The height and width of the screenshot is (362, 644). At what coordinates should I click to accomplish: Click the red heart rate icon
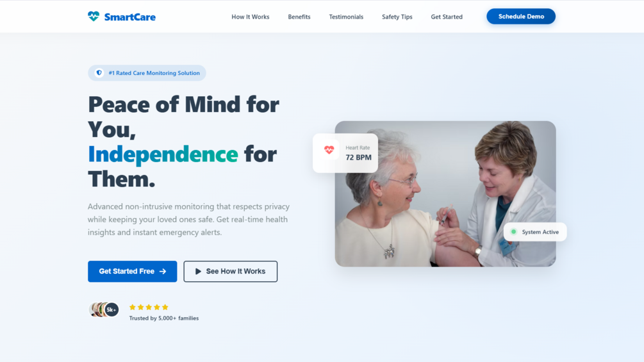[329, 150]
